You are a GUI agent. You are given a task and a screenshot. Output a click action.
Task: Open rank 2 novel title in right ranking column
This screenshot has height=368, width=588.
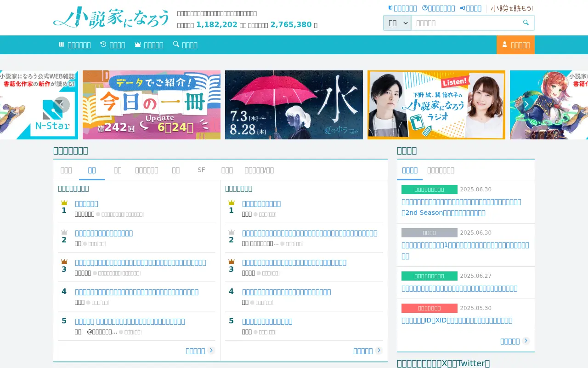coord(310,233)
